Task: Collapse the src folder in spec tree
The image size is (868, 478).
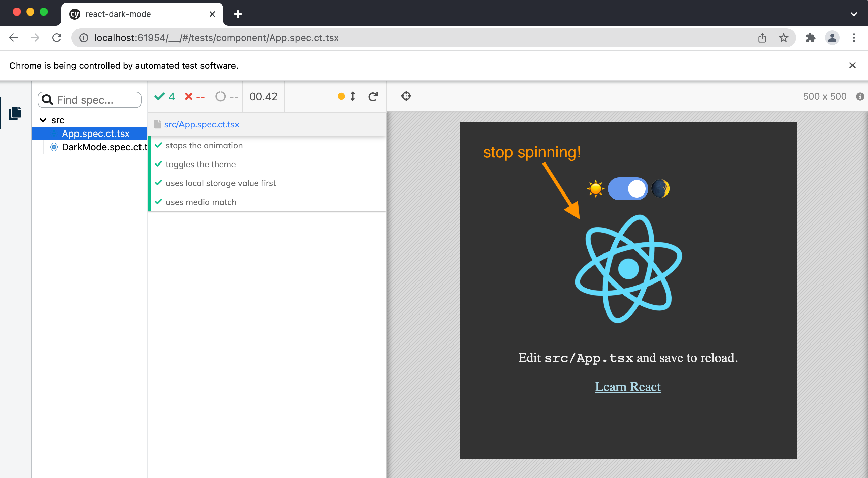Action: (43, 120)
